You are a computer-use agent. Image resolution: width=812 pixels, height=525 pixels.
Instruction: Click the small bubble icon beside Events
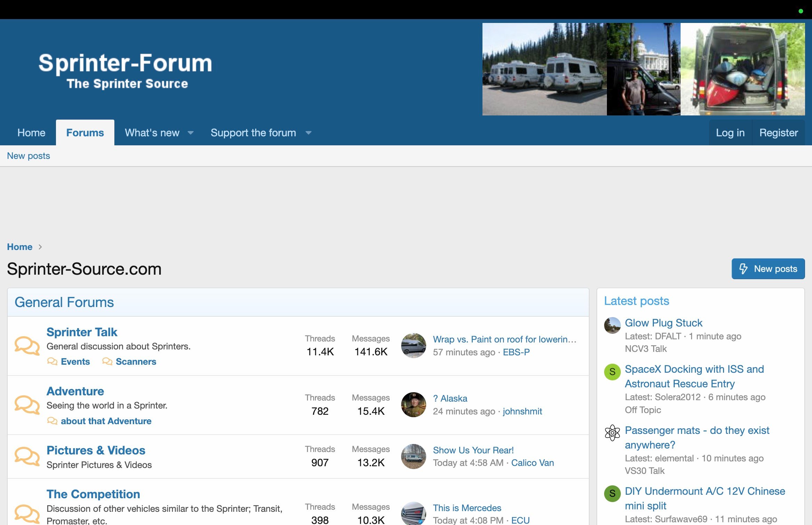52,362
